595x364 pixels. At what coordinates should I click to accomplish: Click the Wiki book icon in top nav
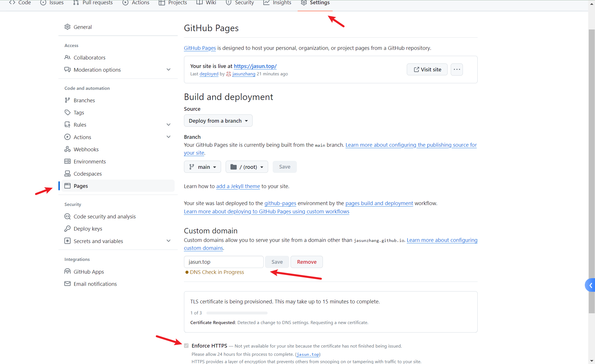pos(199,3)
